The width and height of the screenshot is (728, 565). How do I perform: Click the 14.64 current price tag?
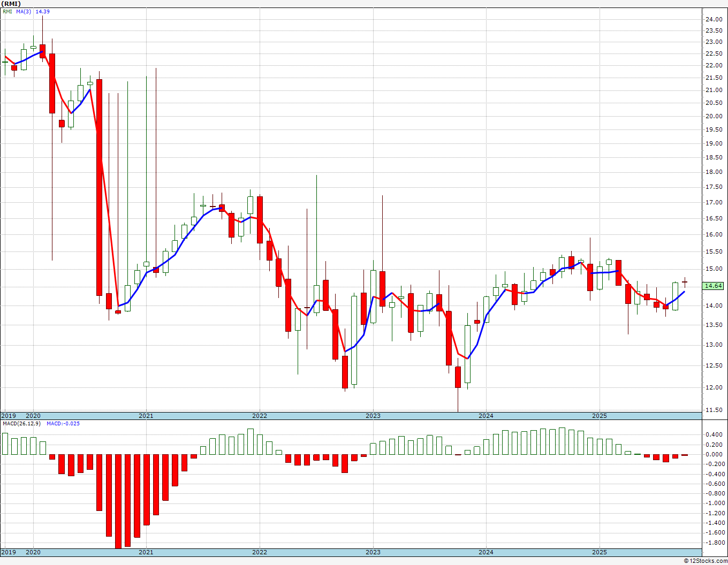click(713, 286)
